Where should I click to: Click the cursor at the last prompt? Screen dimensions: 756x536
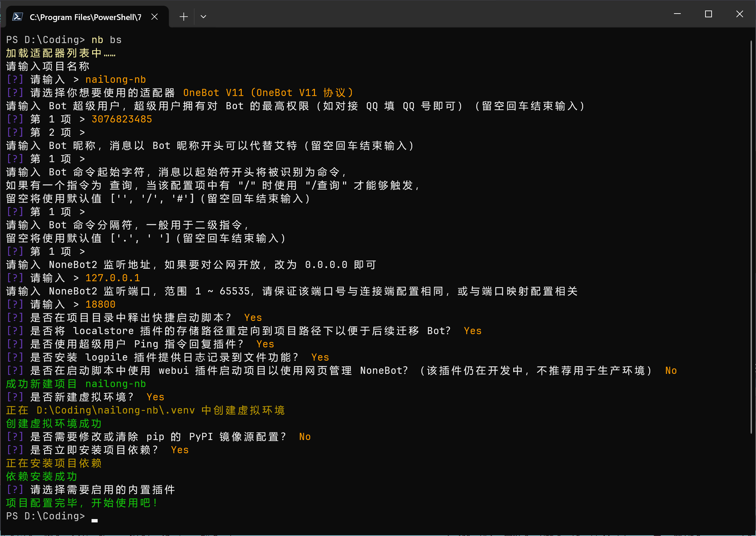[95, 520]
